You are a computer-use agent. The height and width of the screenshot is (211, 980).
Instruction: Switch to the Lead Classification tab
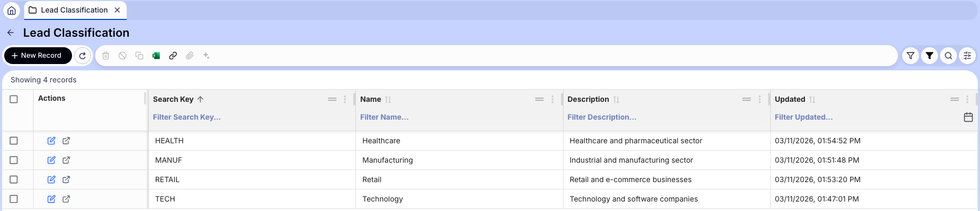click(x=74, y=10)
